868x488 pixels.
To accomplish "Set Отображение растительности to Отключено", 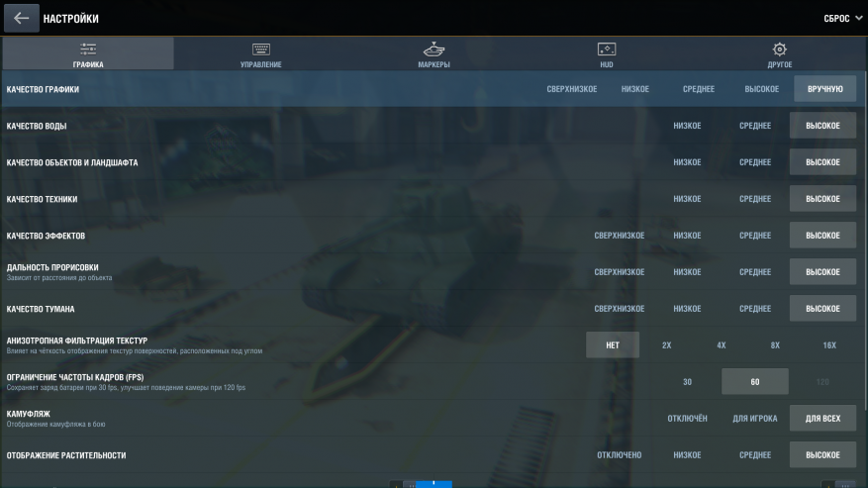I will click(620, 454).
